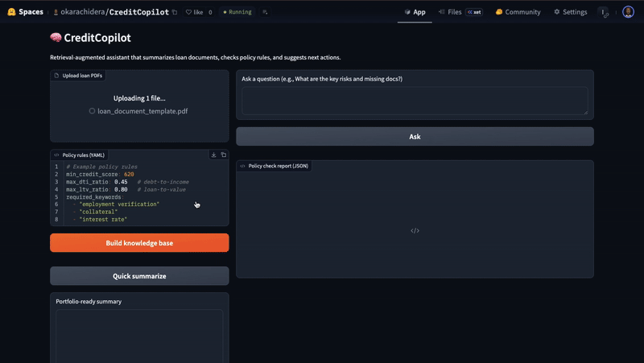The width and height of the screenshot is (644, 363).
Task: Click the Running status badge
Action: [x=237, y=12]
